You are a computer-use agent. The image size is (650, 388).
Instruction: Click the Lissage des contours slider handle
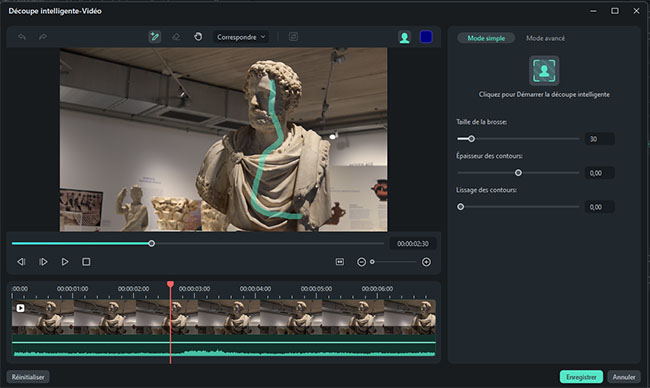tap(461, 206)
